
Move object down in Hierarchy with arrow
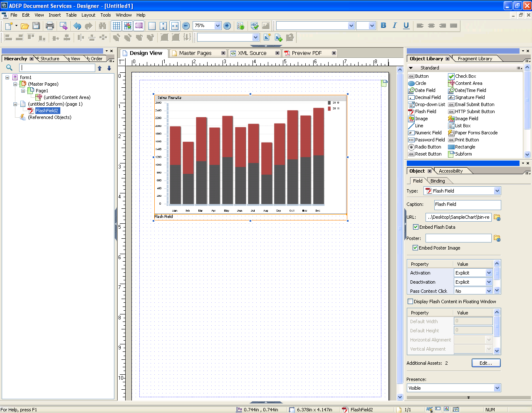point(109,68)
